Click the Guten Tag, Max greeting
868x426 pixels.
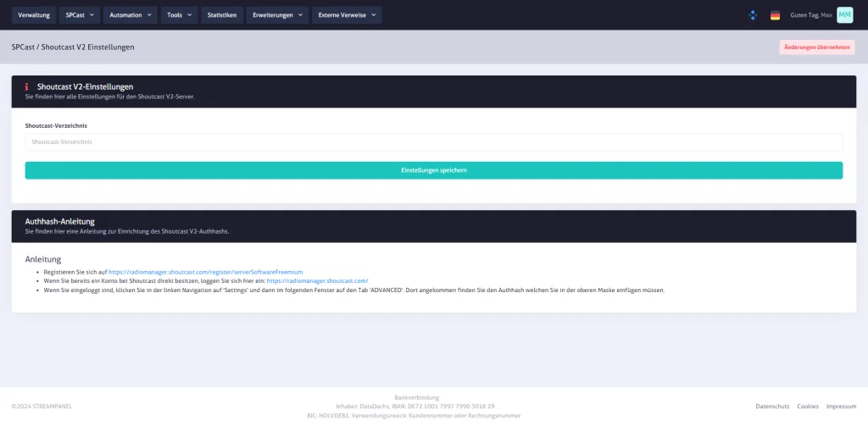811,15
